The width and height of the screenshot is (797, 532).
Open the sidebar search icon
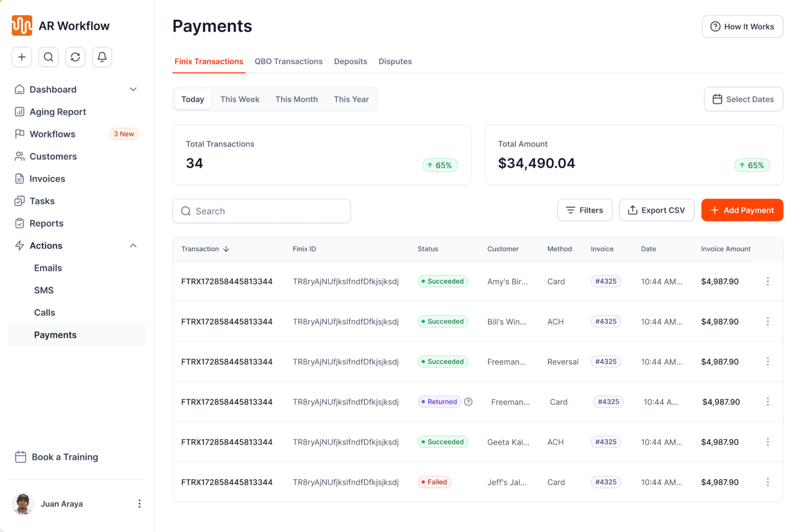(x=49, y=57)
